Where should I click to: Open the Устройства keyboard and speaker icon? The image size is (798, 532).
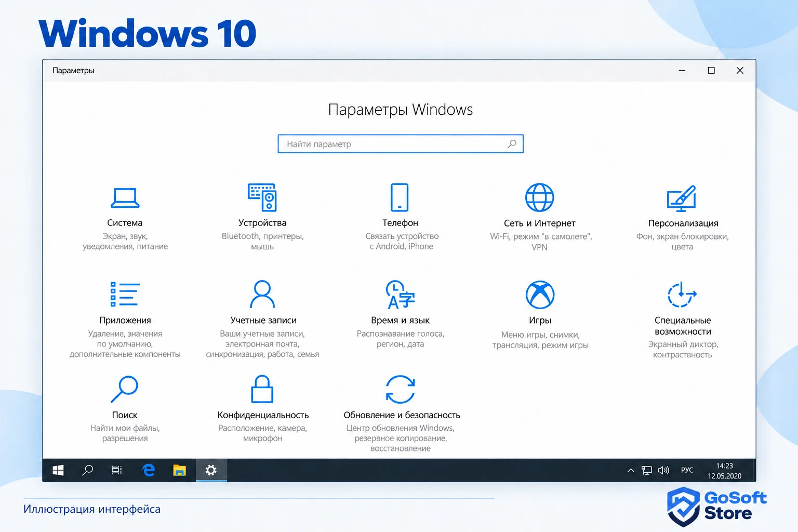pos(262,197)
